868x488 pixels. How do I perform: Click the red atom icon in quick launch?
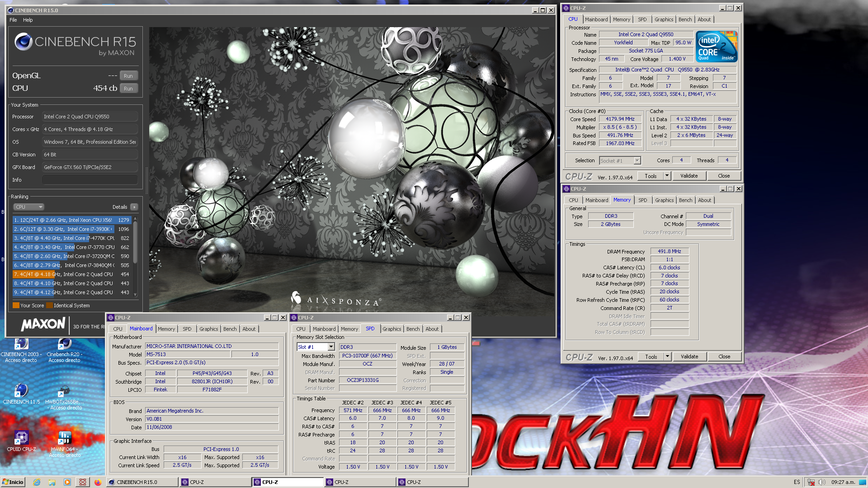tap(83, 482)
